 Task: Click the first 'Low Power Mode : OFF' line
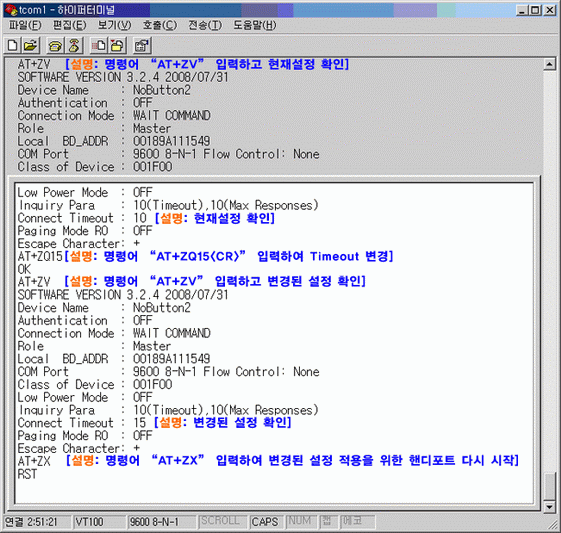(x=85, y=192)
